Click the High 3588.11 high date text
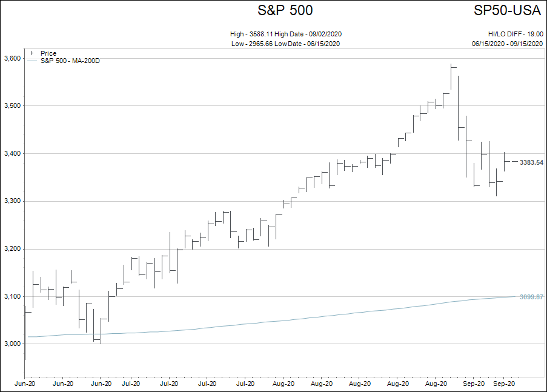The height and width of the screenshot is (392, 547). [x=290, y=34]
